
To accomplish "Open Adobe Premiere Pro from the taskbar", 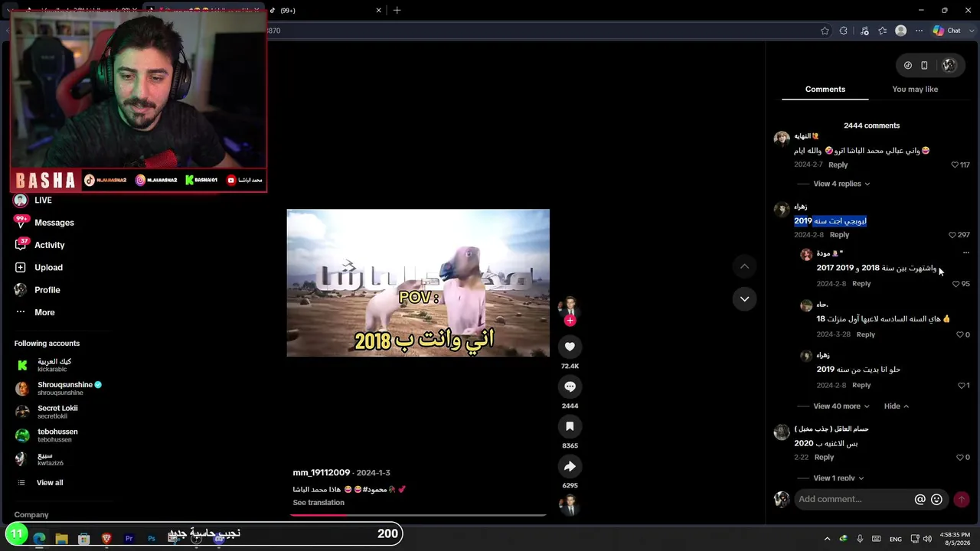I will [129, 539].
